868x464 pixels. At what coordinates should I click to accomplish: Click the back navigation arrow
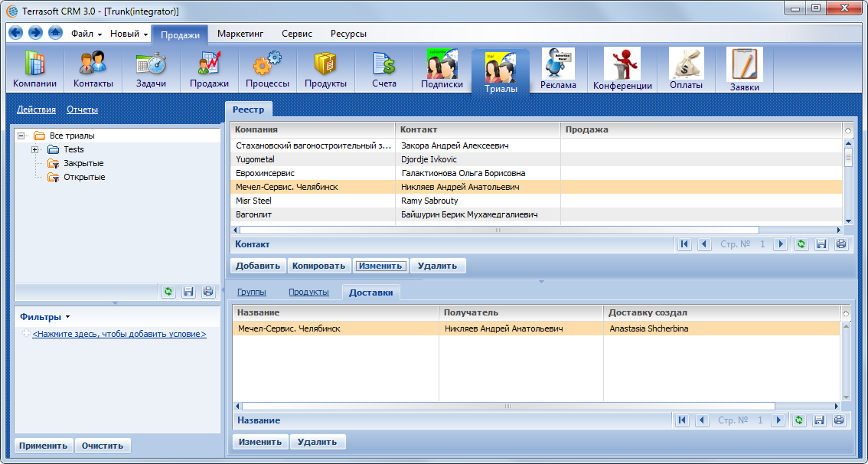coord(16,33)
